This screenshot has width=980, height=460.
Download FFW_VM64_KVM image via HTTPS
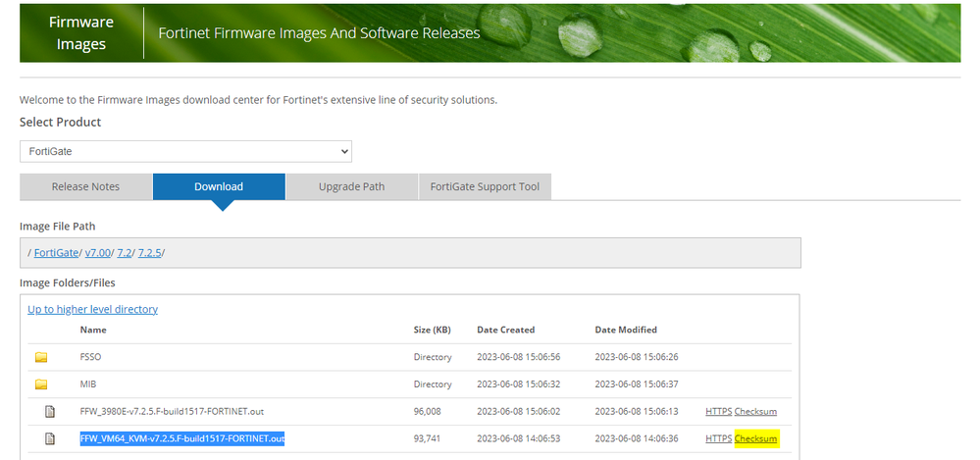pos(717,438)
